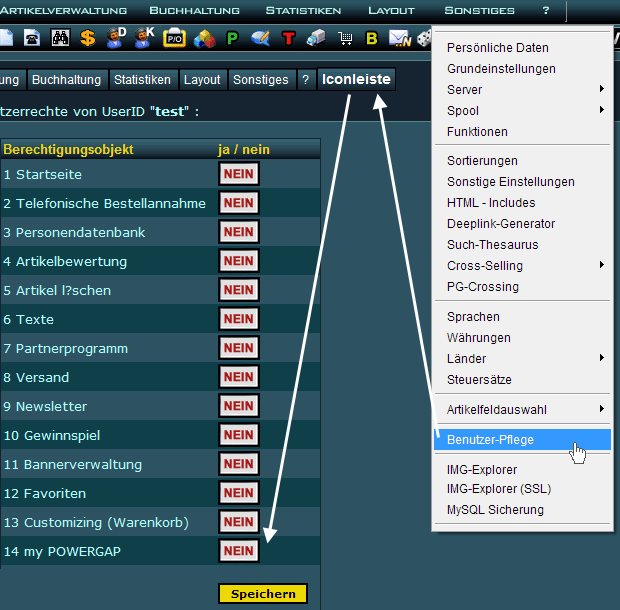Select Sortierungen menu entry
The image size is (620, 610).
click(x=482, y=161)
